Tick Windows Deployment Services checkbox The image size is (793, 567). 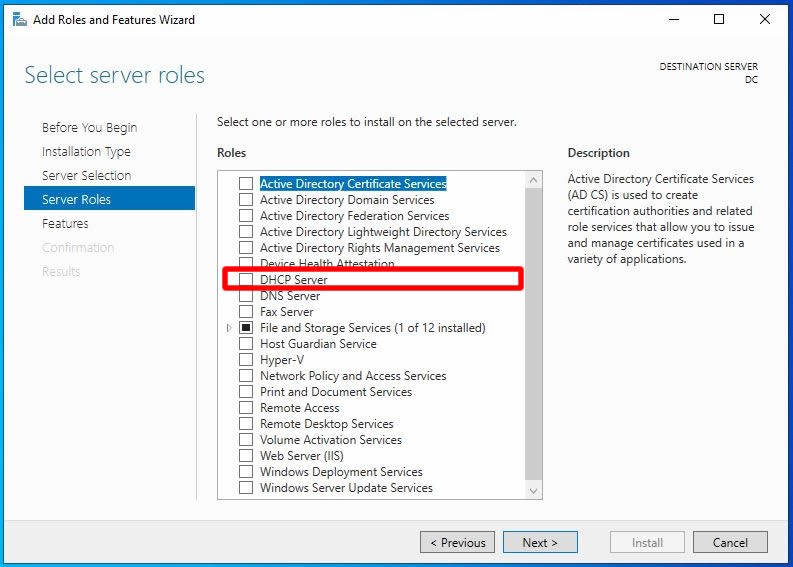pyautogui.click(x=246, y=472)
